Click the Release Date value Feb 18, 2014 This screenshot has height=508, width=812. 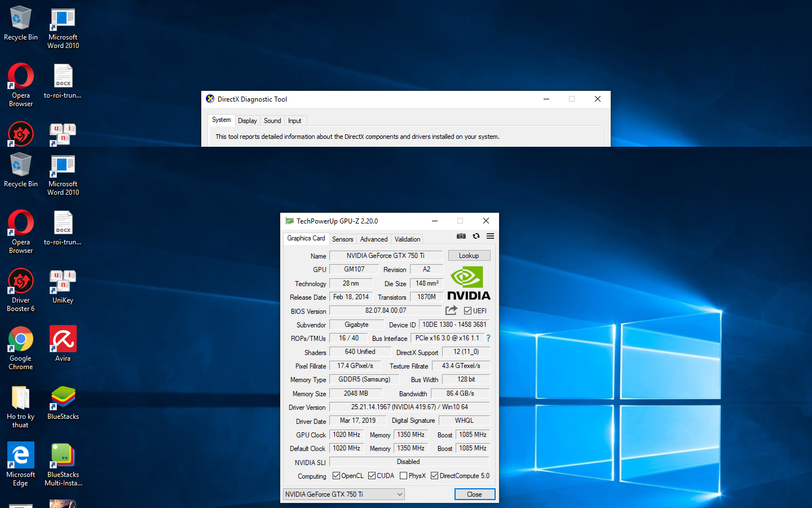point(351,297)
